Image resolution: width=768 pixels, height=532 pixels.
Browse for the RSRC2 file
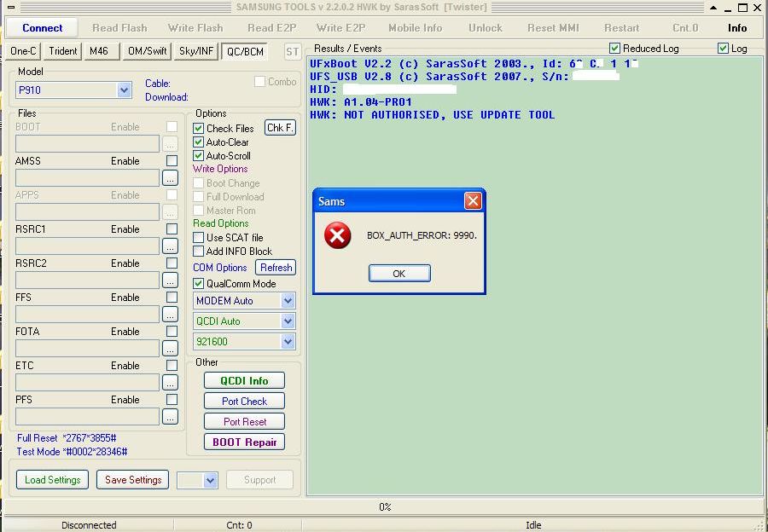tap(170, 280)
